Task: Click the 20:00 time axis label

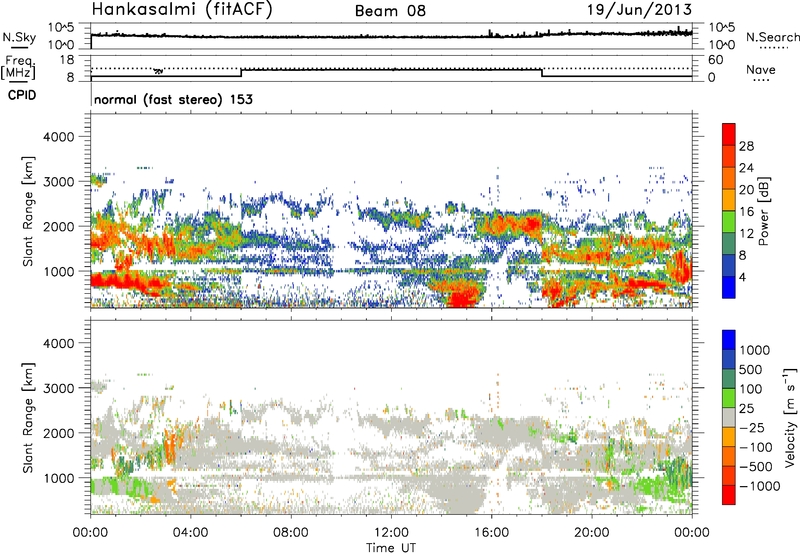Action: point(591,533)
